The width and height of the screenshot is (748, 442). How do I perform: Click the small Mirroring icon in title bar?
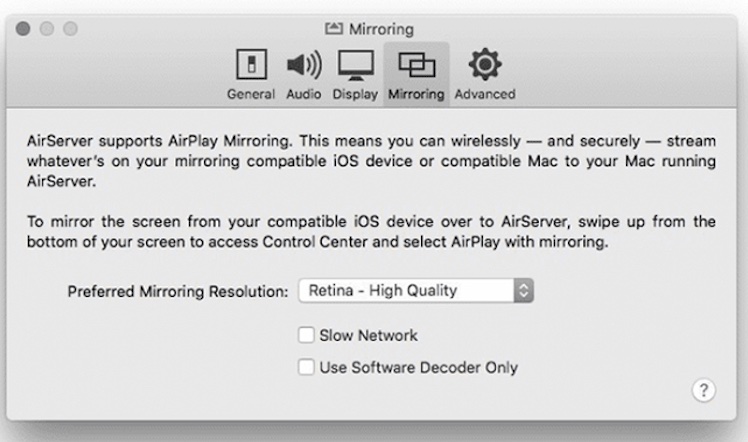(x=333, y=29)
